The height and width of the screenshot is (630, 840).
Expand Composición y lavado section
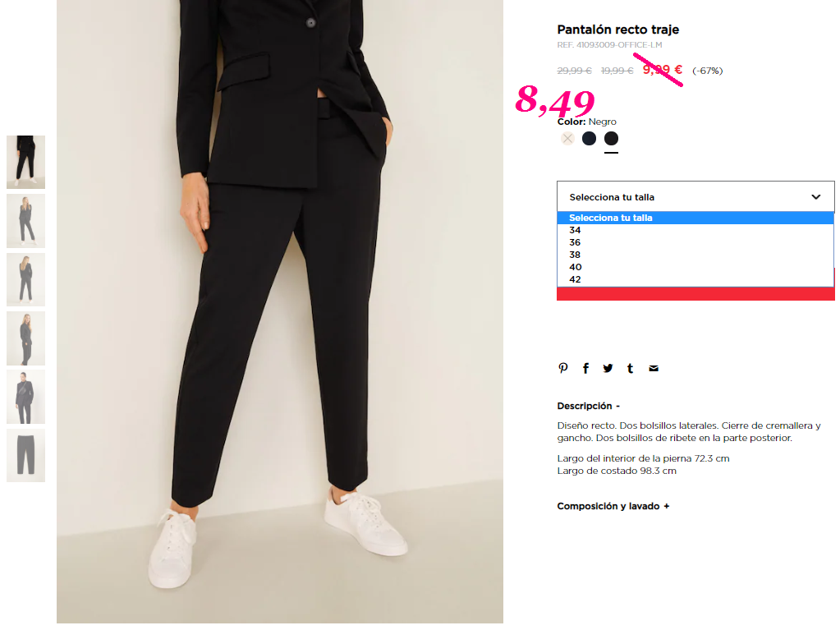613,506
